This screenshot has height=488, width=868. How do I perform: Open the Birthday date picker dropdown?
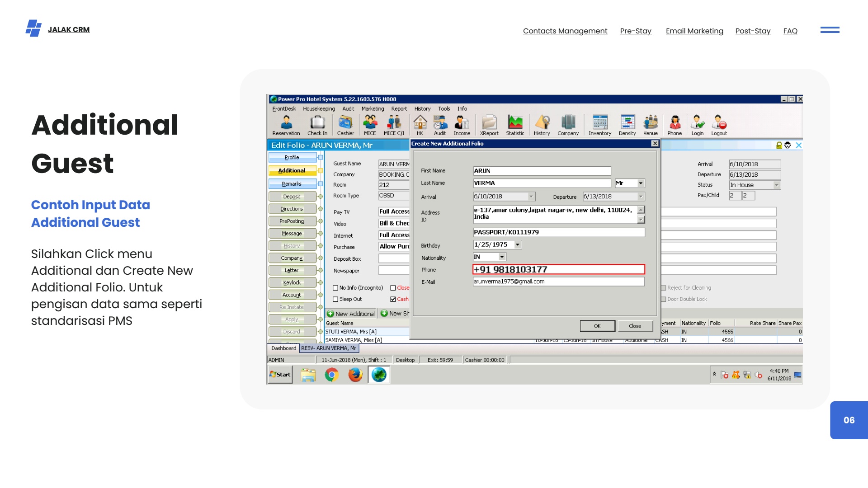click(518, 244)
